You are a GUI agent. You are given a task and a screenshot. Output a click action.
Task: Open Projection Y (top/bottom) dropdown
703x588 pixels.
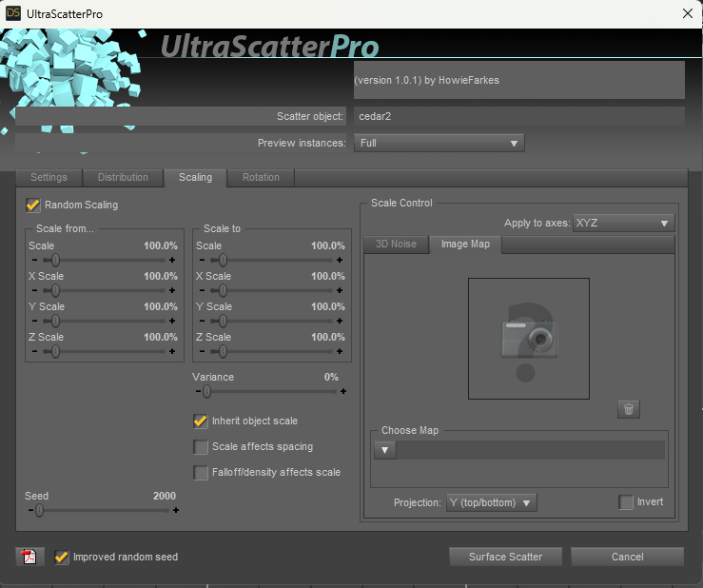point(492,502)
